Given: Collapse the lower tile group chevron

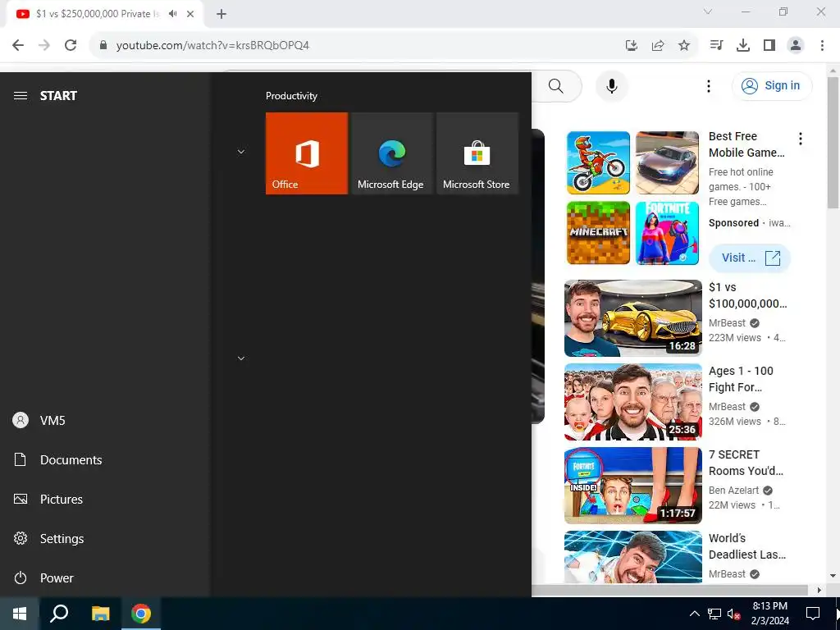Looking at the screenshot, I should [241, 358].
